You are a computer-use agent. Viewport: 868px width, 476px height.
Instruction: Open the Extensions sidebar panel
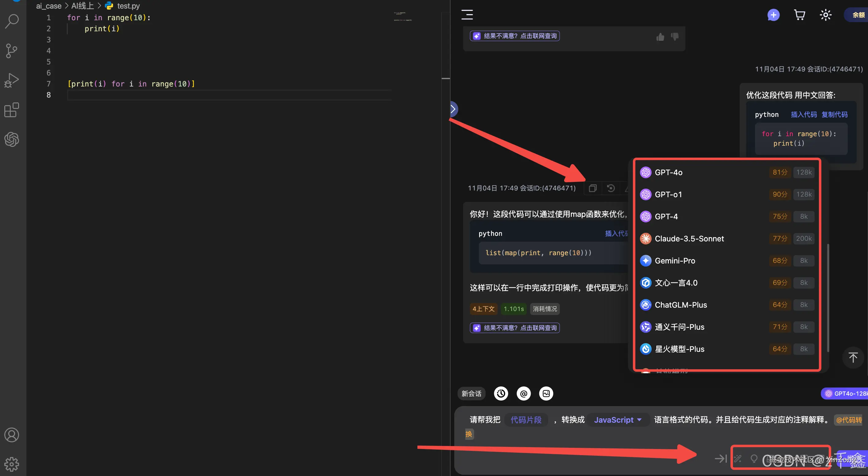12,110
